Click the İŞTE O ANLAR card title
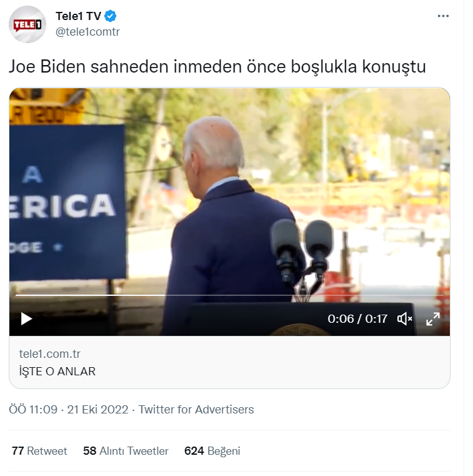Image resolution: width=473 pixels, height=476 pixels. point(57,372)
